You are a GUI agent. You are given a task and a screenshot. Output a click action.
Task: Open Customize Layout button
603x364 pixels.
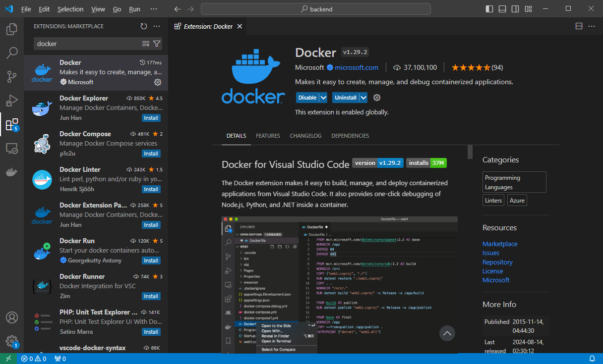(528, 9)
